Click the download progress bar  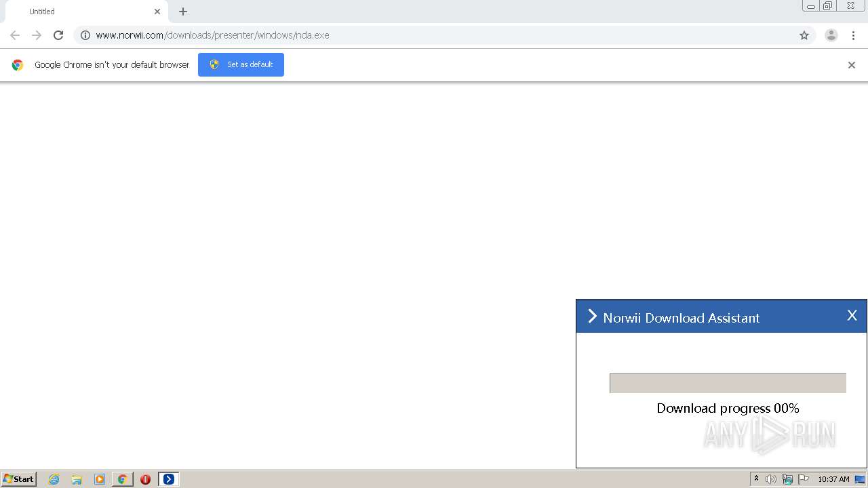pyautogui.click(x=728, y=384)
